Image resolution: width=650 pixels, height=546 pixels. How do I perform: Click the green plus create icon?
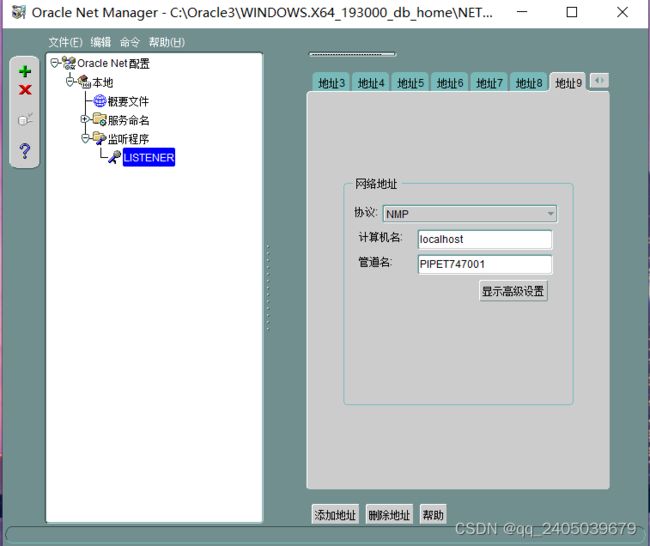tap(25, 71)
